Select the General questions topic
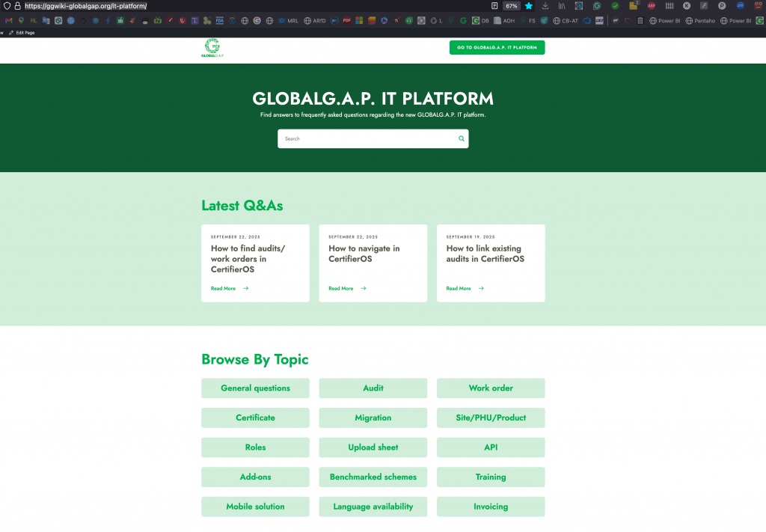766x532 pixels. click(255, 388)
